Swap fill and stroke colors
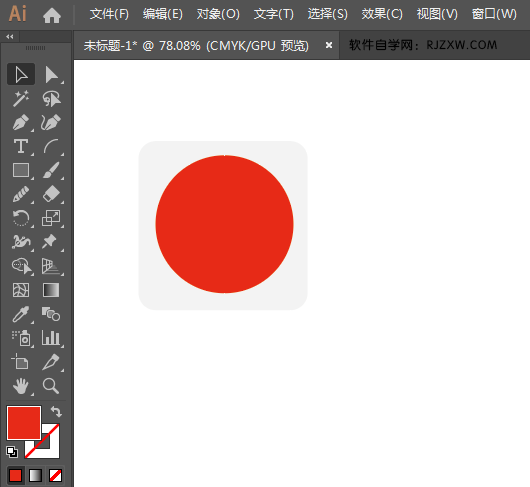The image size is (530, 487). tap(56, 411)
